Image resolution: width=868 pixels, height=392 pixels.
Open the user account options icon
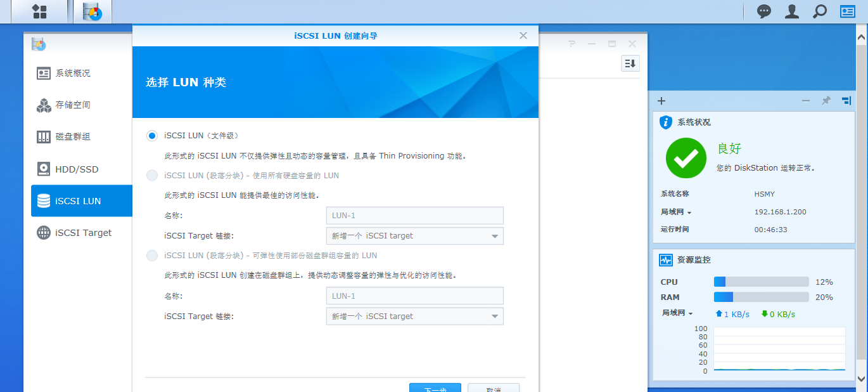coord(792,11)
